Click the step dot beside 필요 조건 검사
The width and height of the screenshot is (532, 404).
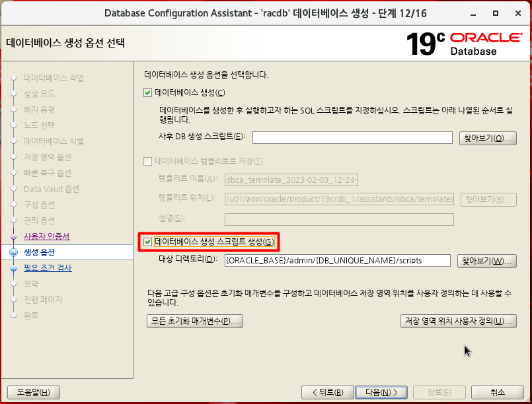pyautogui.click(x=14, y=269)
